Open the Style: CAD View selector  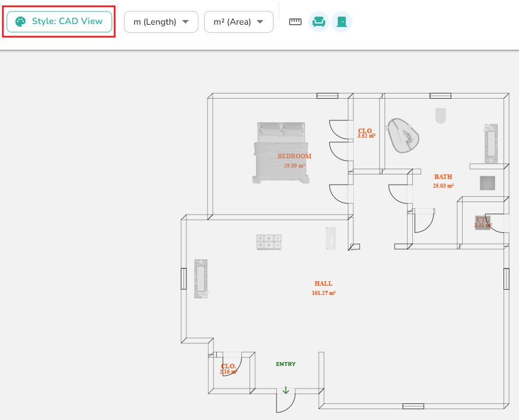pyautogui.click(x=59, y=22)
